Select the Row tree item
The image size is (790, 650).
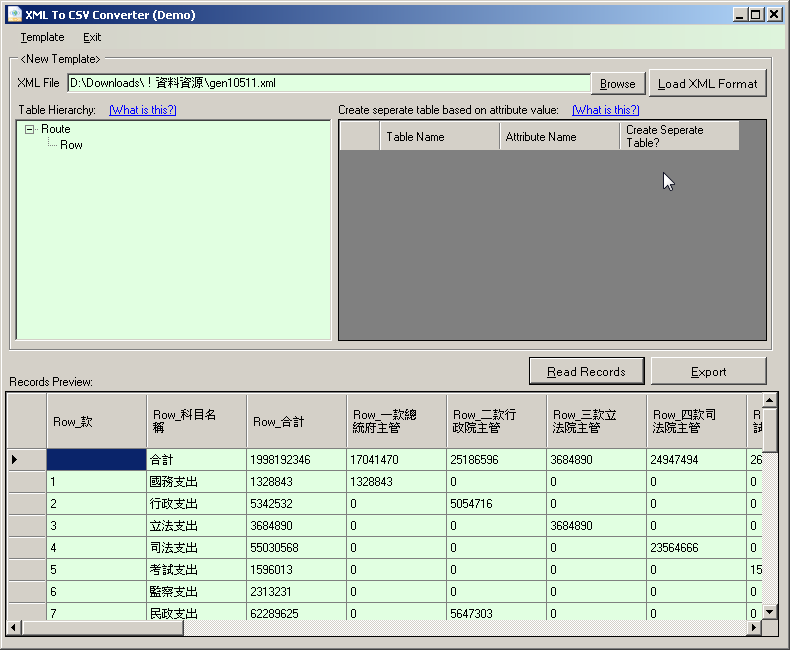pos(71,145)
